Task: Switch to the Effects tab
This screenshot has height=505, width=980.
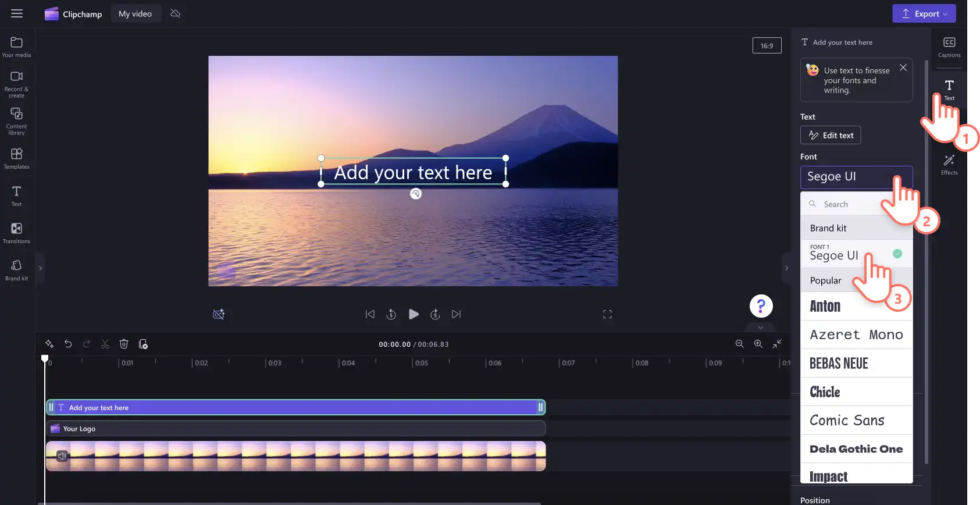Action: (949, 165)
